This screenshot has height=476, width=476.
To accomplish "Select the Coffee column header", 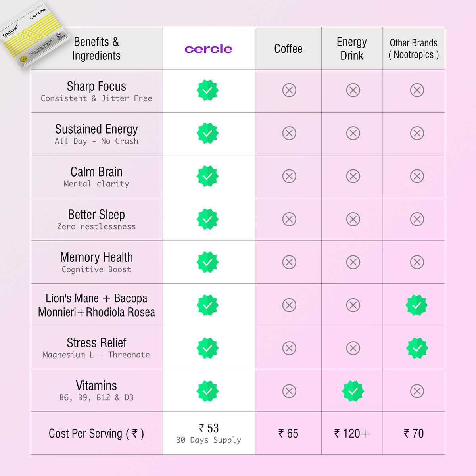I will (x=288, y=49).
